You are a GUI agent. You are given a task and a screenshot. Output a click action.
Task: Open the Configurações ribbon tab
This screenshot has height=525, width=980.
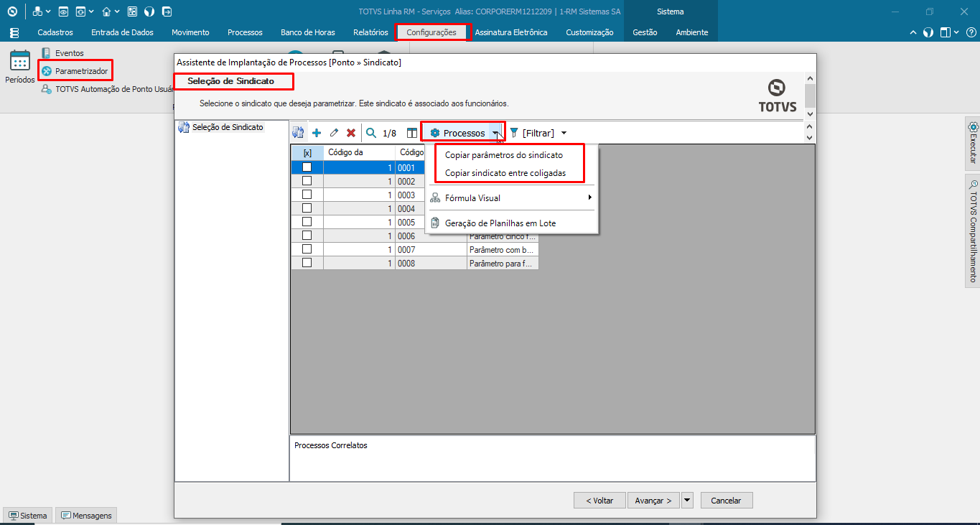tap(431, 32)
